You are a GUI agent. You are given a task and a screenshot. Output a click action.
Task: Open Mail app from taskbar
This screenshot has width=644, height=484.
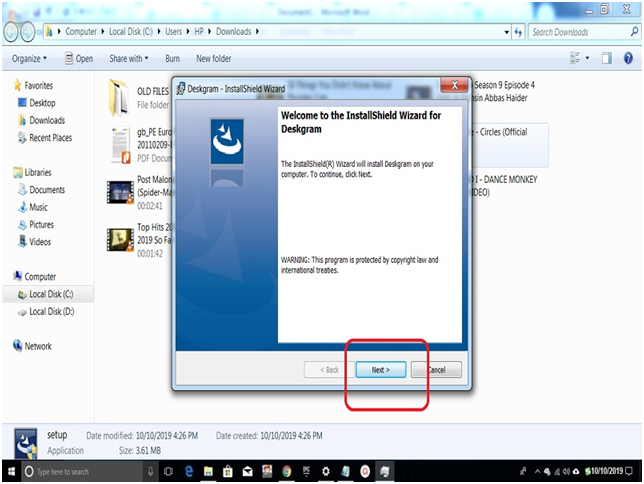(248, 472)
